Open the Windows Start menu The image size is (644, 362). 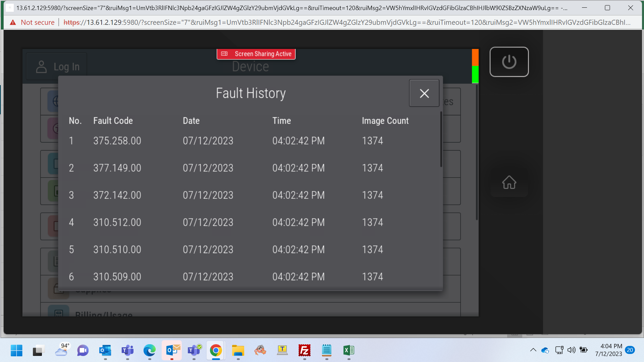(16, 351)
